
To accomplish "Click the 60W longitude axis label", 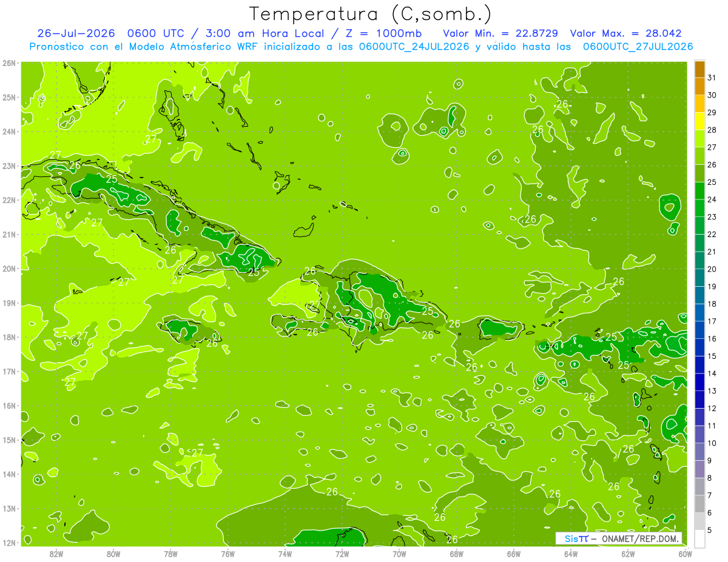I will click(x=686, y=554).
